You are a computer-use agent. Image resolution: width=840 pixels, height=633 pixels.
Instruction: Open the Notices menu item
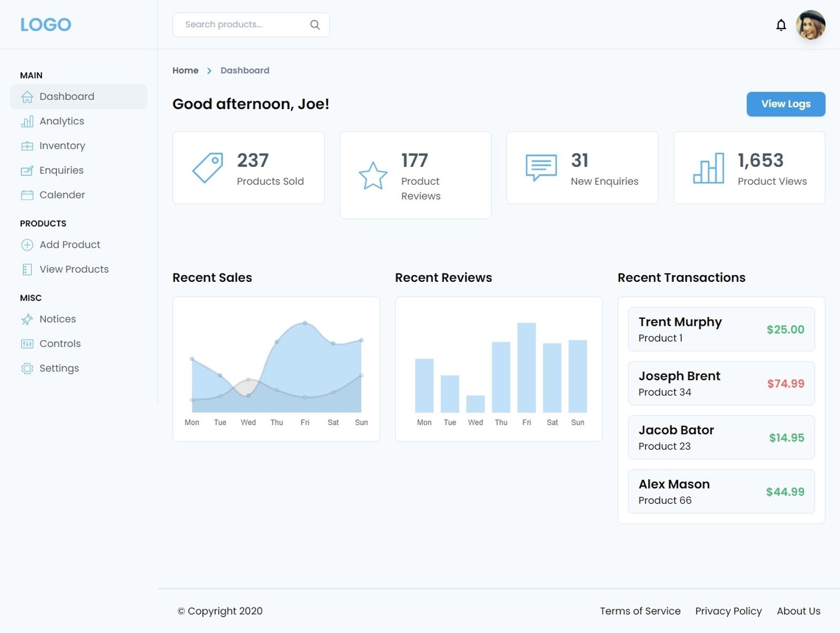(x=78, y=319)
